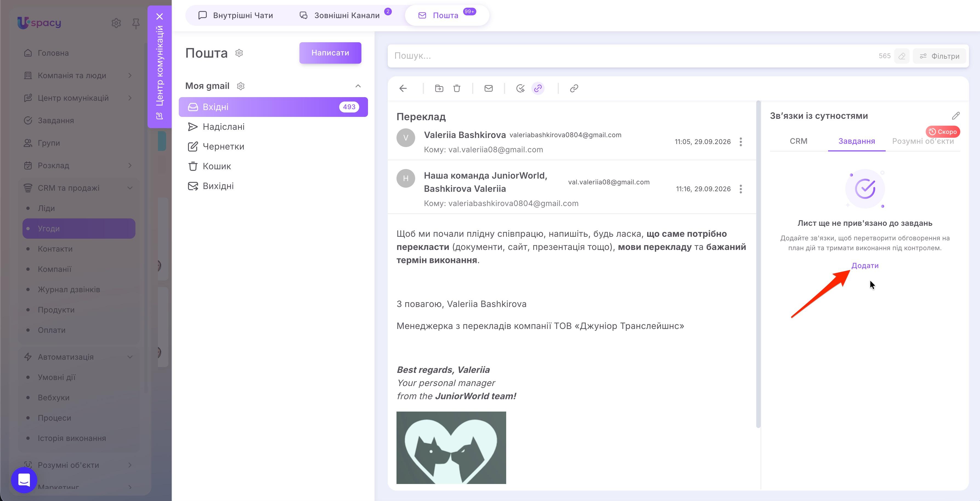Open the support chat bubble button
Image resolution: width=980 pixels, height=501 pixels.
pyautogui.click(x=24, y=480)
